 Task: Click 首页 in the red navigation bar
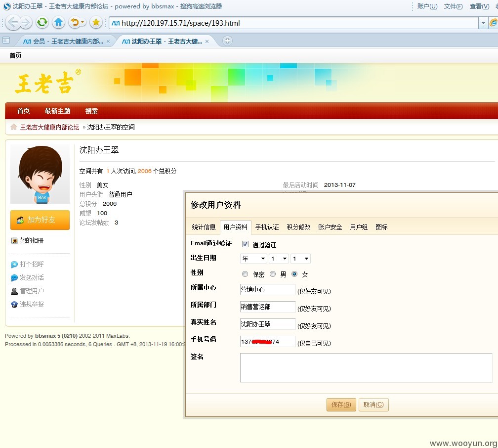pyautogui.click(x=24, y=111)
